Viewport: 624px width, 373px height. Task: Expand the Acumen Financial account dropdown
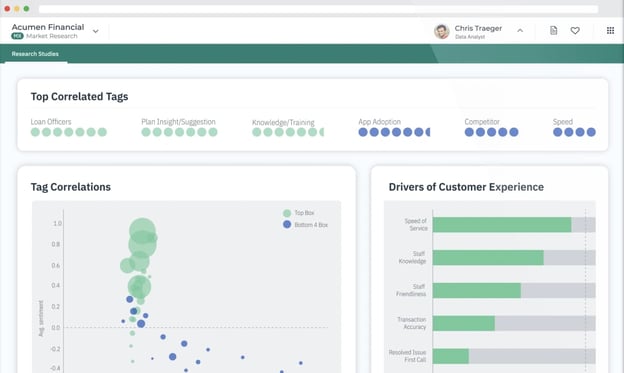click(x=96, y=31)
